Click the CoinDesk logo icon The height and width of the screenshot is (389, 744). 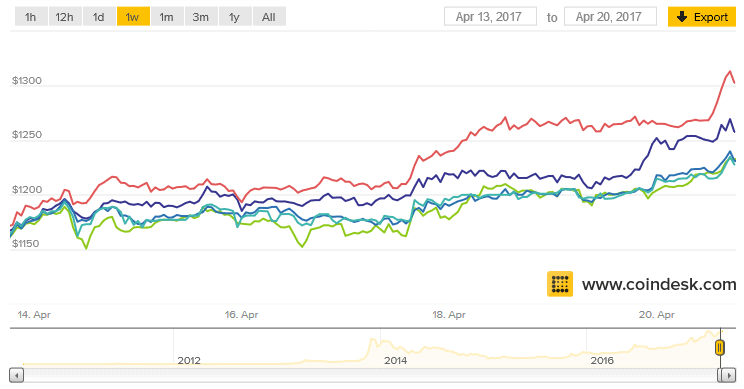(560, 284)
